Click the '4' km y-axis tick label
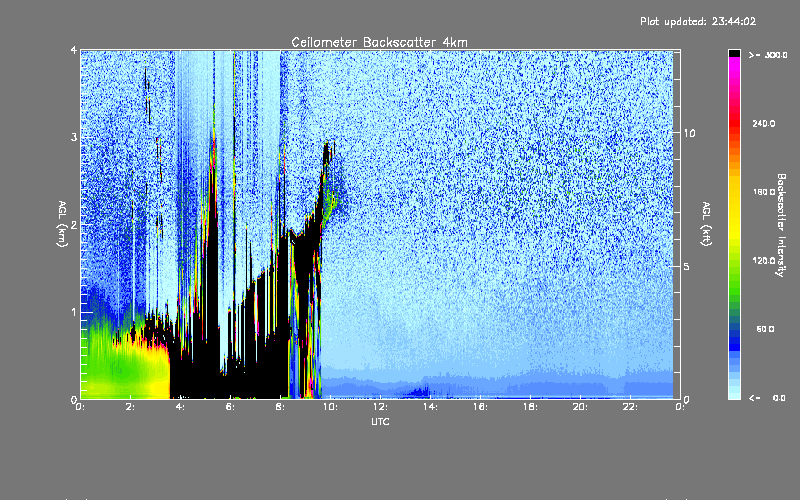800x500 pixels. (x=74, y=50)
